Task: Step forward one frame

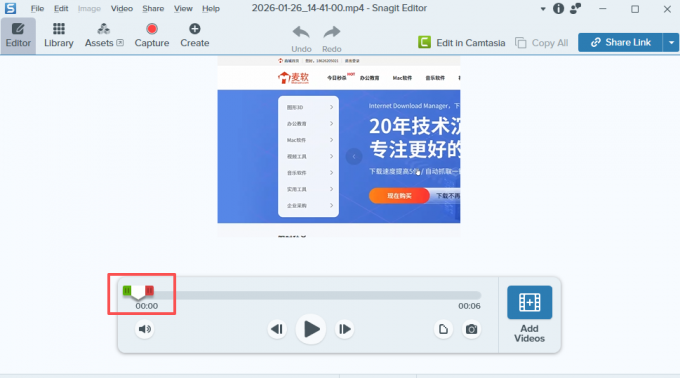Action: click(344, 329)
